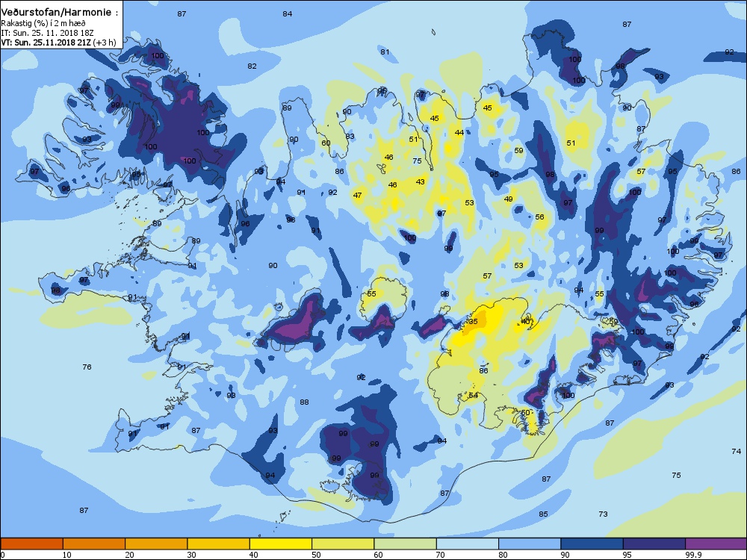Click the orange 10–20 legend swatch

pos(94,544)
